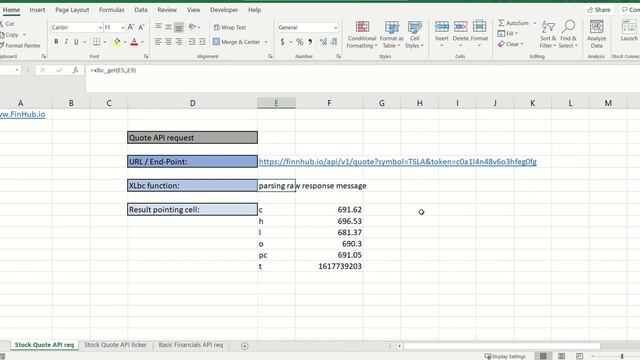640x360 pixels.
Task: Toggle Top Align
Action: [158, 27]
